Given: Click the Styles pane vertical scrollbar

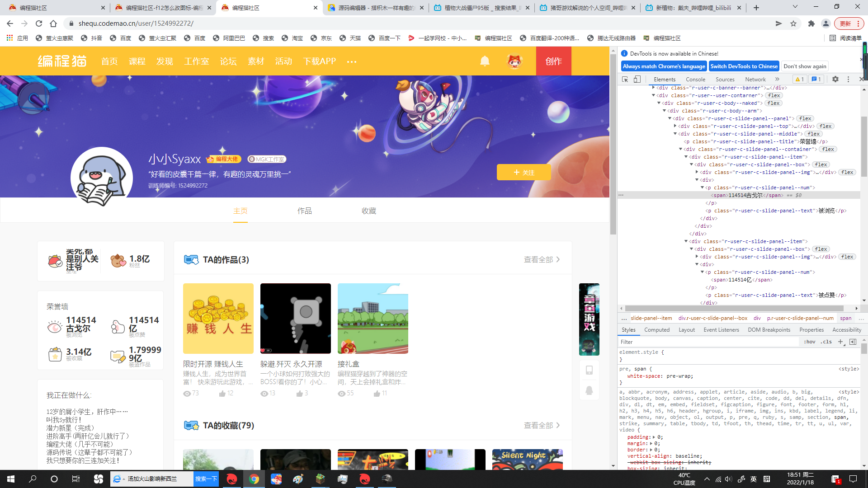Looking at the screenshot, I should point(864,348).
